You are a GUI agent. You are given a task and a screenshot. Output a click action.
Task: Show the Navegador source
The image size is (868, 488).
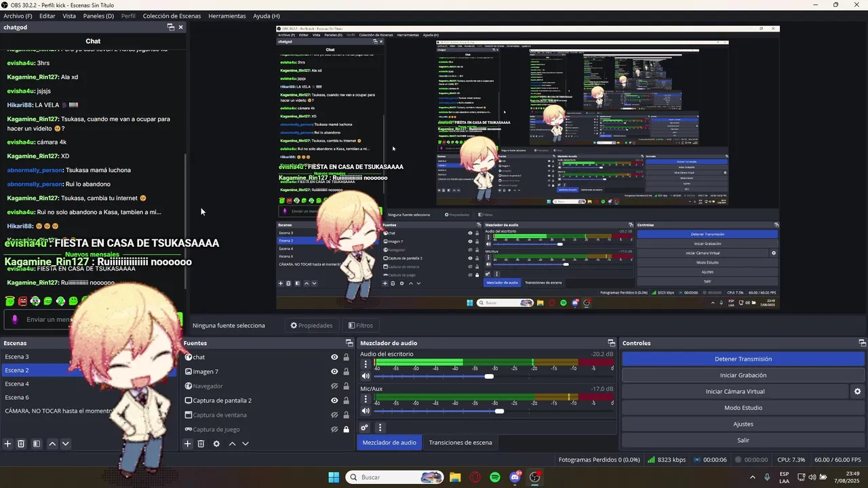click(334, 386)
